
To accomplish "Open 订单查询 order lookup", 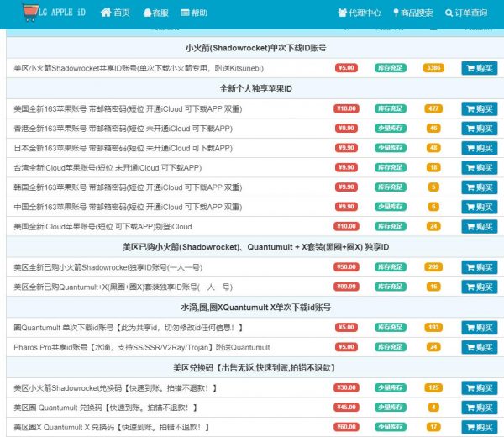I will pos(466,13).
